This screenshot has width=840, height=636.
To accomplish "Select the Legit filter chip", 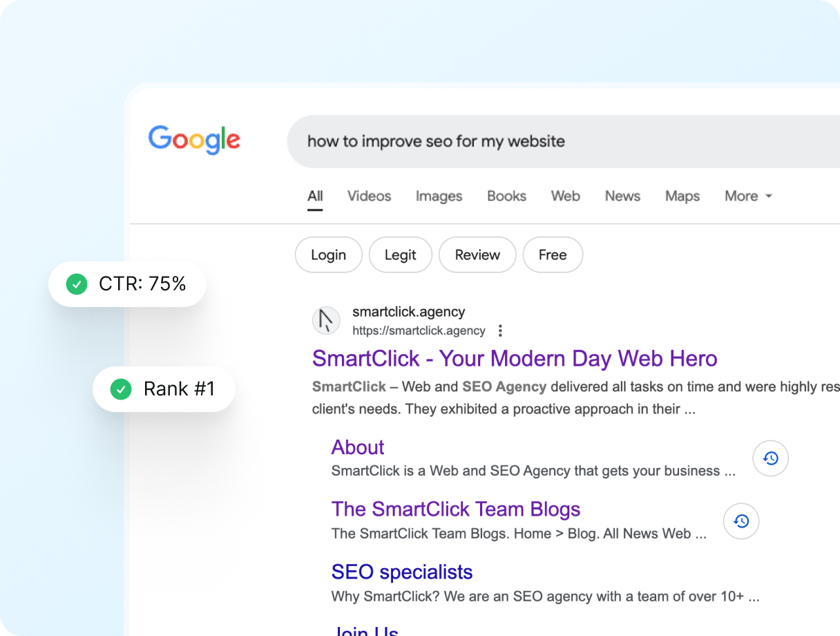I will tap(401, 255).
